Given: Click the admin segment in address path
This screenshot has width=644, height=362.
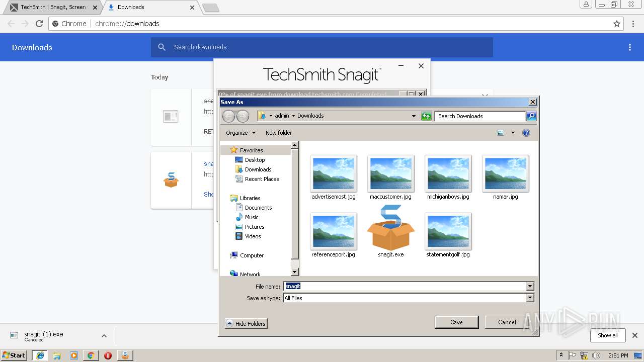Looking at the screenshot, I should pos(282,116).
